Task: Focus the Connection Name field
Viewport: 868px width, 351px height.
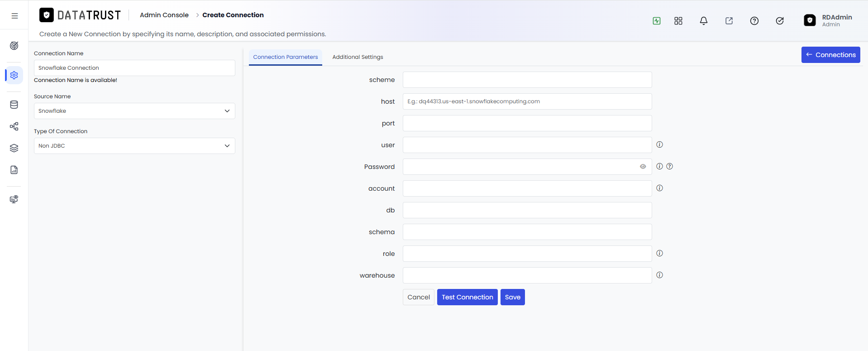Action: pyautogui.click(x=134, y=68)
